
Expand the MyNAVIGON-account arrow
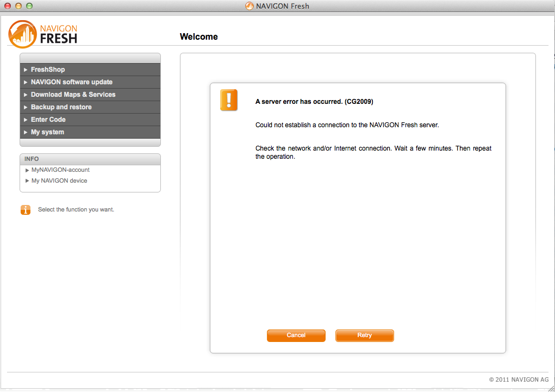point(27,170)
